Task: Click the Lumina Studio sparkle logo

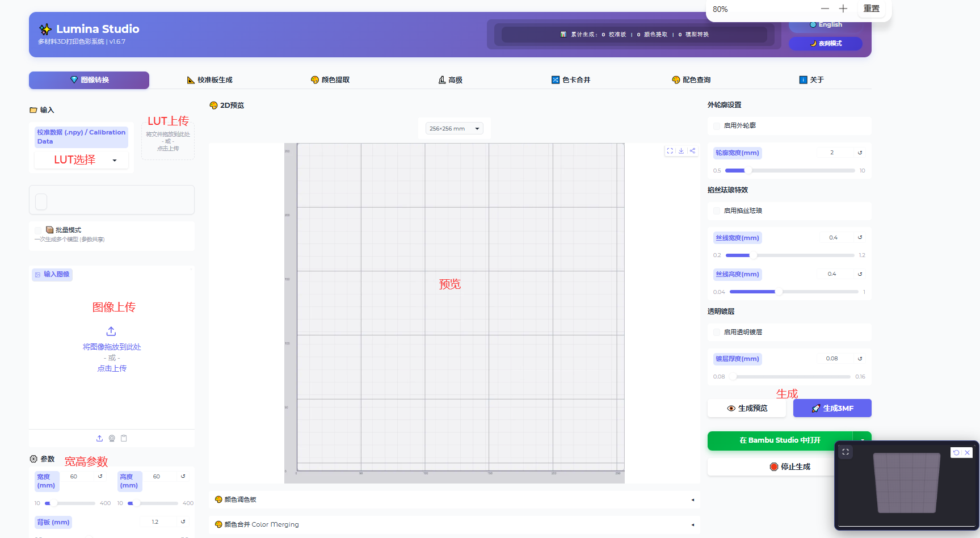Action: pos(45,29)
